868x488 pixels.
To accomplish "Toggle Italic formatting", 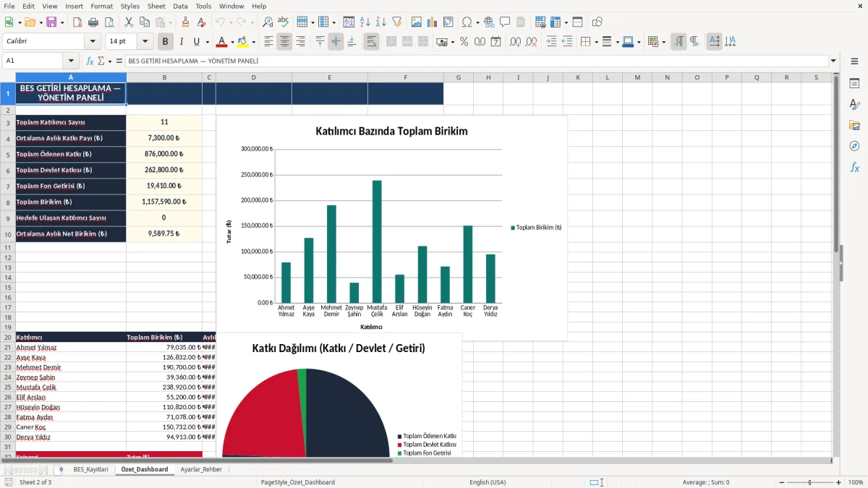I will (182, 42).
